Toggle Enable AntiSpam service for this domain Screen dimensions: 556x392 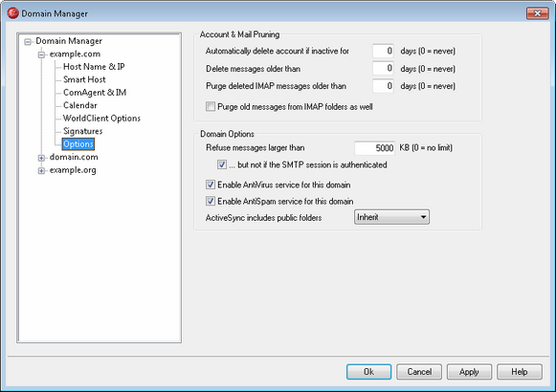click(211, 201)
